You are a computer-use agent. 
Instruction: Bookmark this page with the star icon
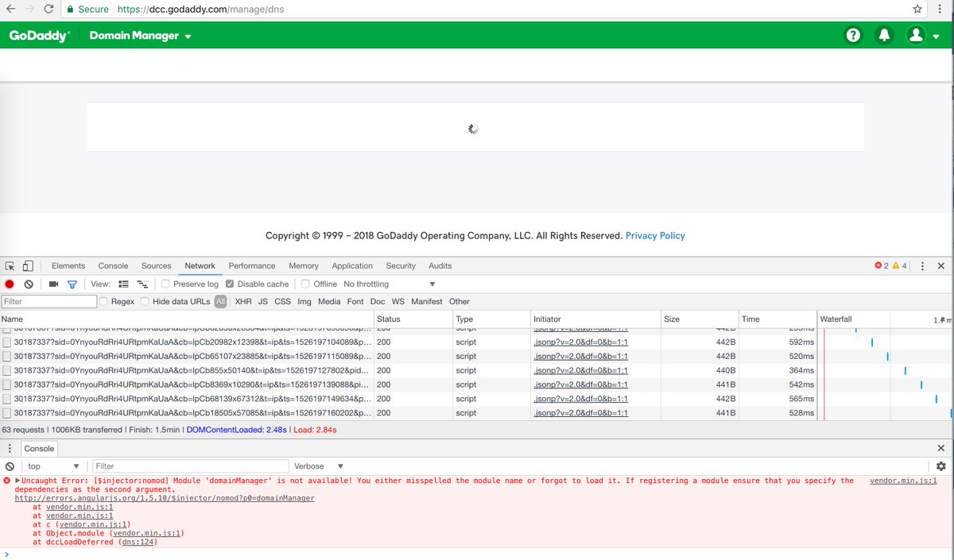(917, 9)
